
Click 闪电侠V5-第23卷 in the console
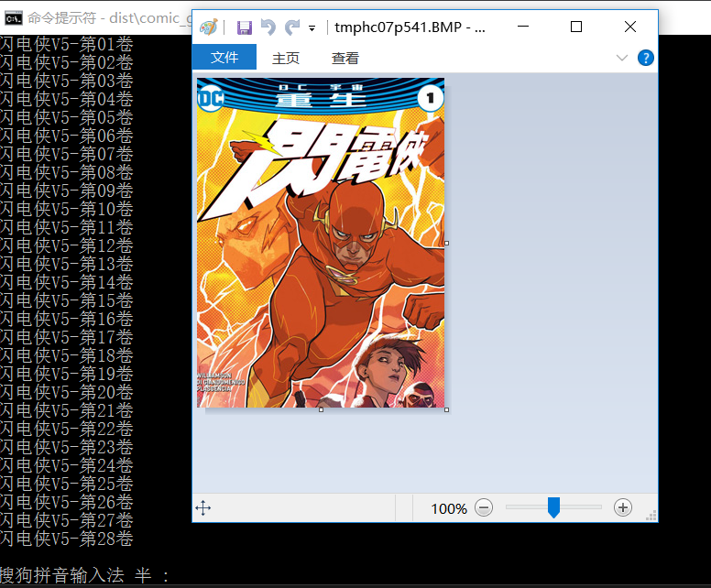coord(67,448)
